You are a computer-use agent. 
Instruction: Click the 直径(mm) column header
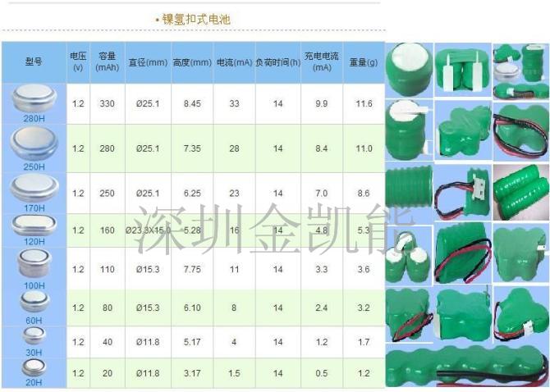coord(148,62)
